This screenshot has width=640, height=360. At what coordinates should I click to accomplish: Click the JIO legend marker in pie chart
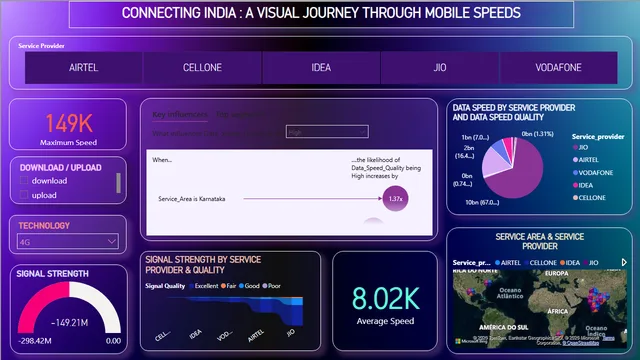pyautogui.click(x=576, y=147)
